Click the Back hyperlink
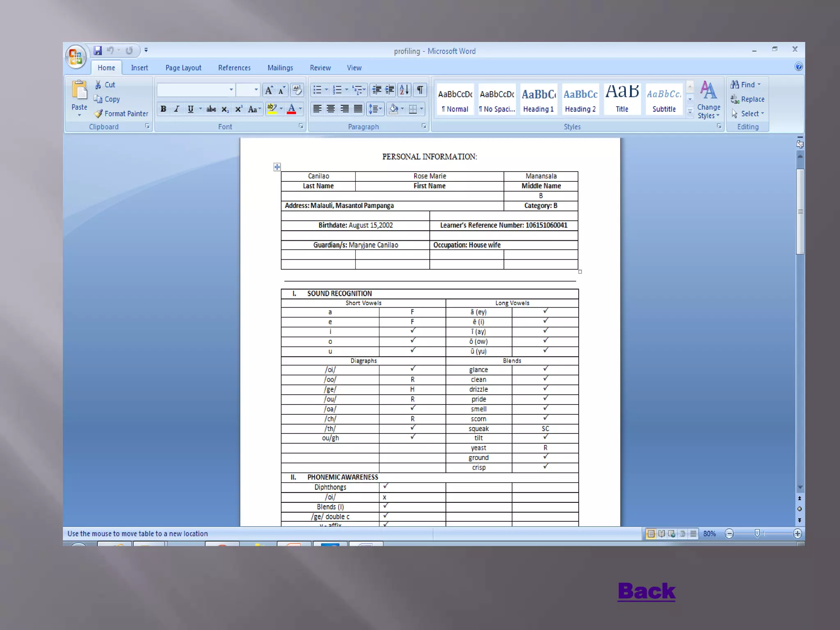 click(646, 591)
